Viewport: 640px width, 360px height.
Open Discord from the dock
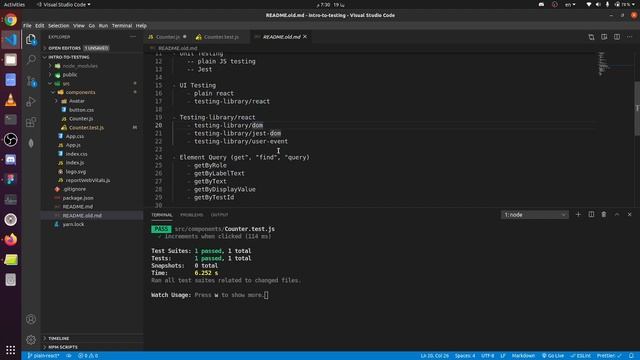(11, 160)
